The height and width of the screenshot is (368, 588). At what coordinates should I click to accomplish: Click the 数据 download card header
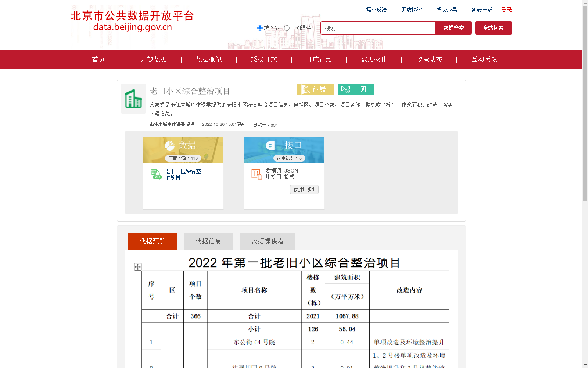[183, 150]
